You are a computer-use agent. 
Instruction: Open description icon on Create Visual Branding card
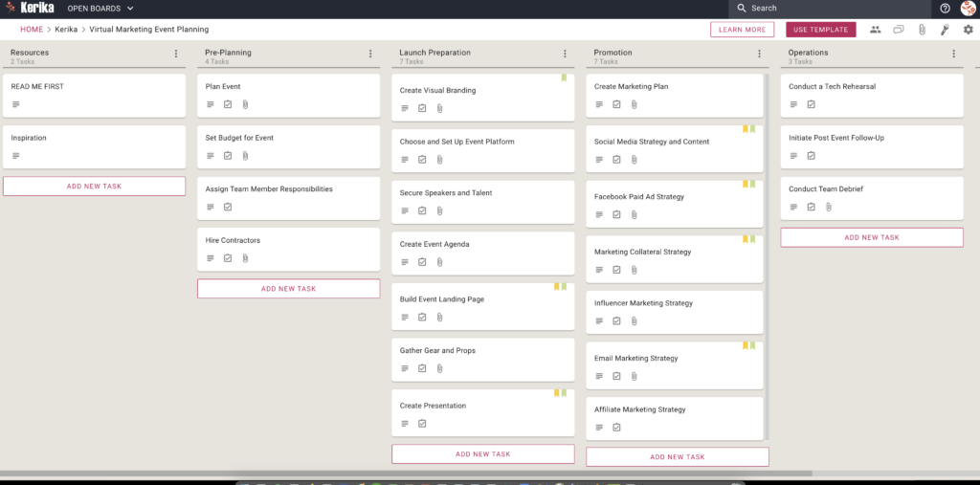click(x=405, y=108)
